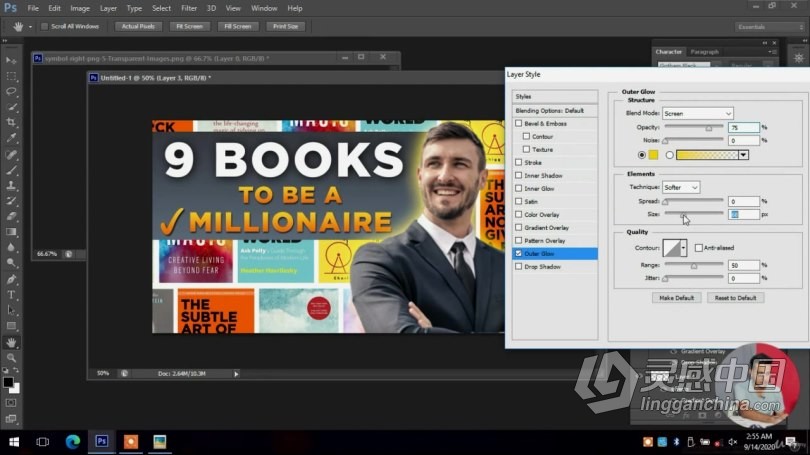
Task: Enable Contour under Bevel & Emboss
Action: (x=526, y=136)
